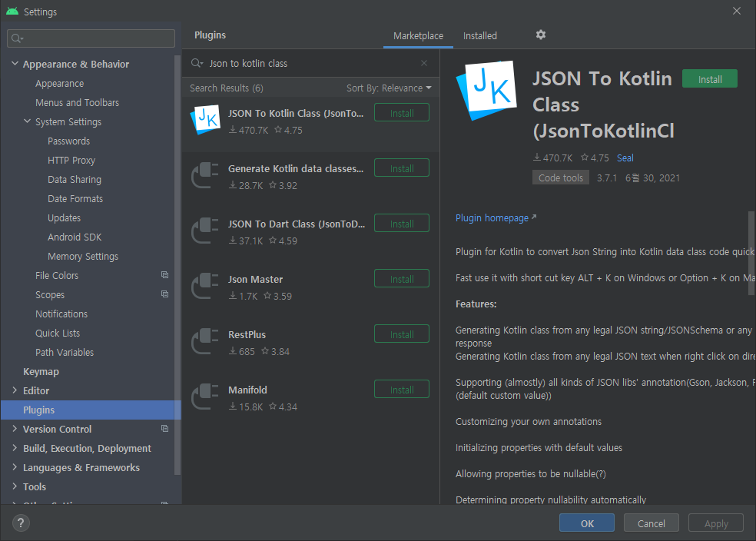Click the large JK plugin logo
Viewport: 756px width, 541px height.
(x=486, y=90)
